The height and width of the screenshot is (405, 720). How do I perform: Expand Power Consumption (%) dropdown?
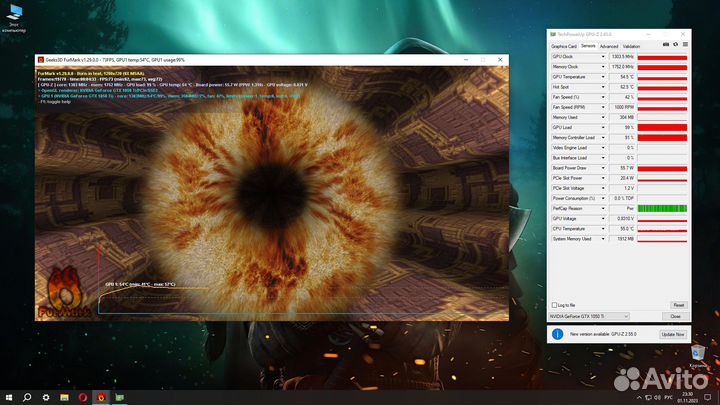pyautogui.click(x=603, y=198)
